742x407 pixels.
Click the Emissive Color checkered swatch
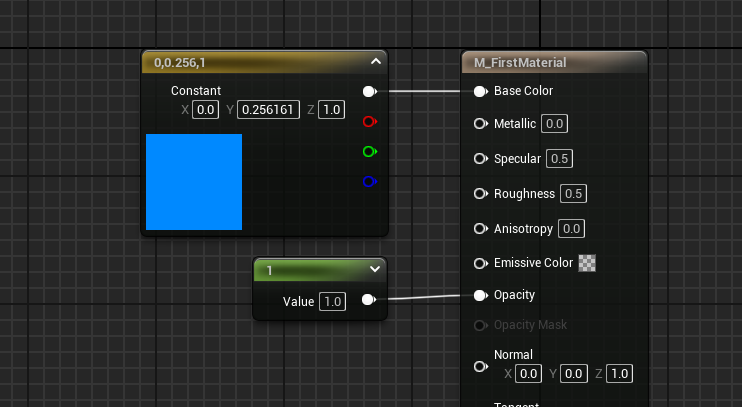(587, 263)
